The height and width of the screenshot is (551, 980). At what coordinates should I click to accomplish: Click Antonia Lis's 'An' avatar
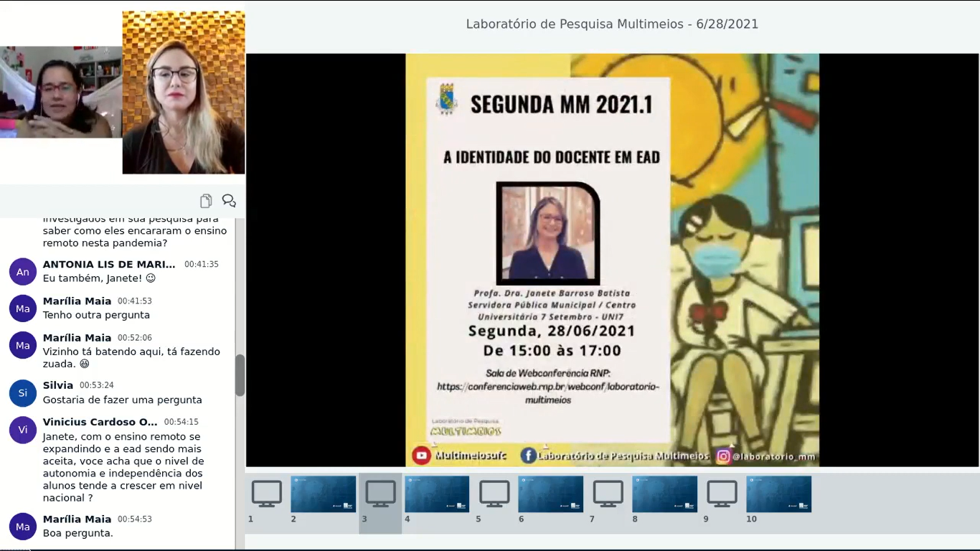point(23,272)
